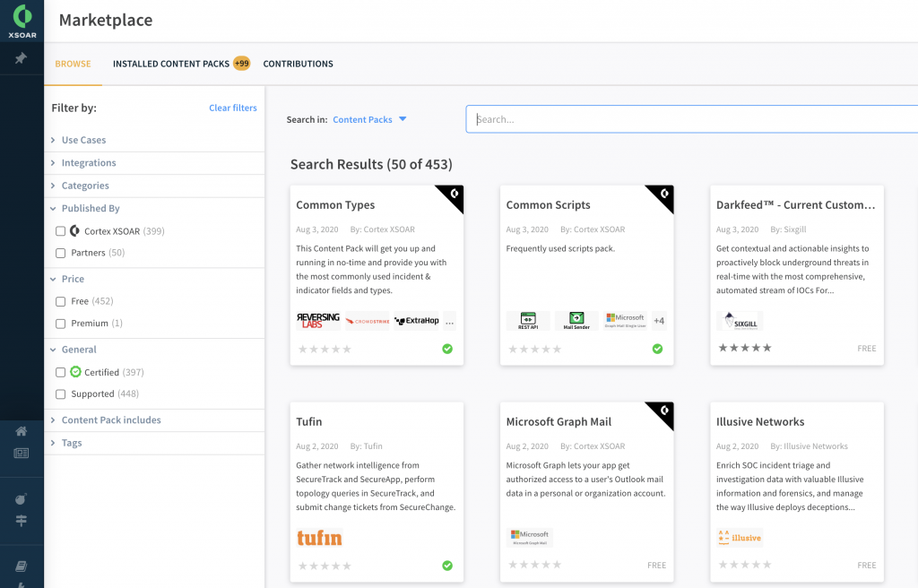Enable the Cortex XSOAR publisher checkbox

[60, 231]
